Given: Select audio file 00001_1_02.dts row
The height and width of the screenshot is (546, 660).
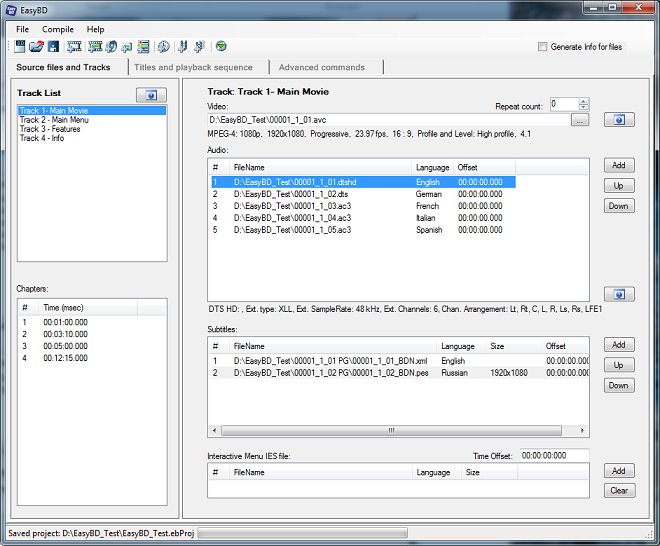Looking at the screenshot, I should (363, 194).
